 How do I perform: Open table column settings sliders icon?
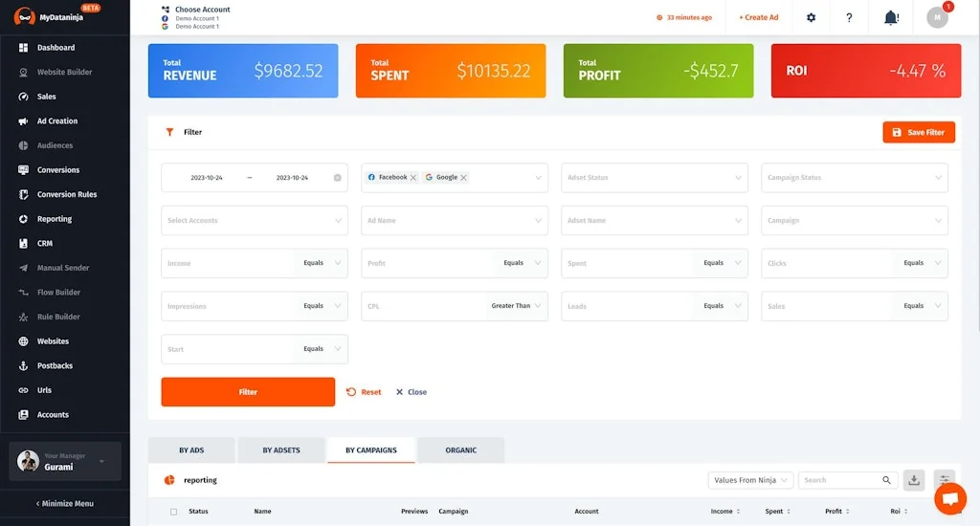tap(945, 479)
